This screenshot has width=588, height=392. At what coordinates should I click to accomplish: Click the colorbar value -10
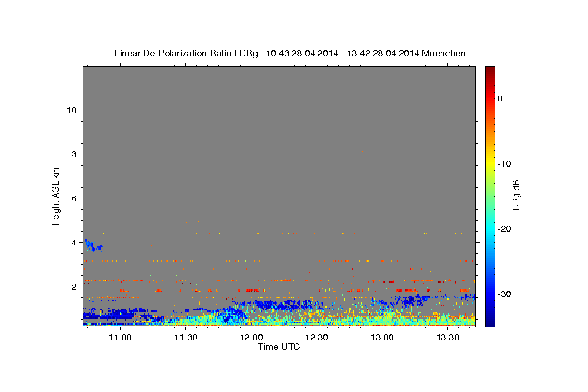[504, 164]
